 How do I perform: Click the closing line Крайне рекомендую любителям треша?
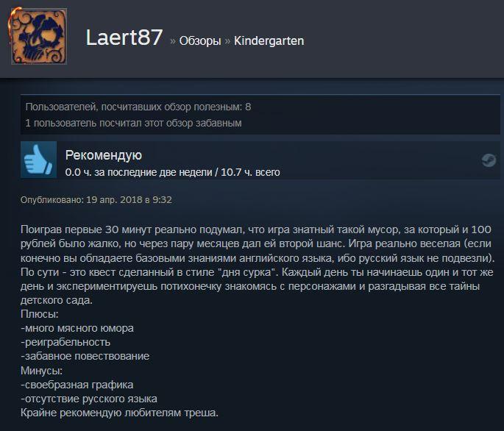click(119, 413)
